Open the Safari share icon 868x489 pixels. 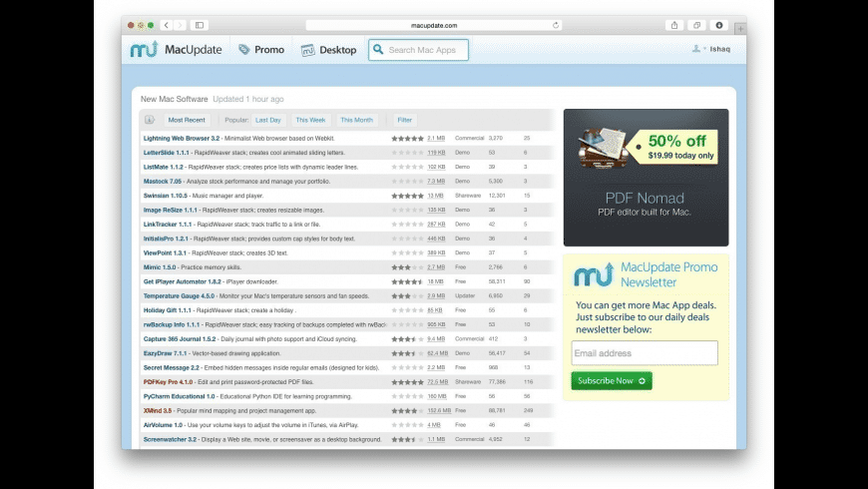click(674, 25)
